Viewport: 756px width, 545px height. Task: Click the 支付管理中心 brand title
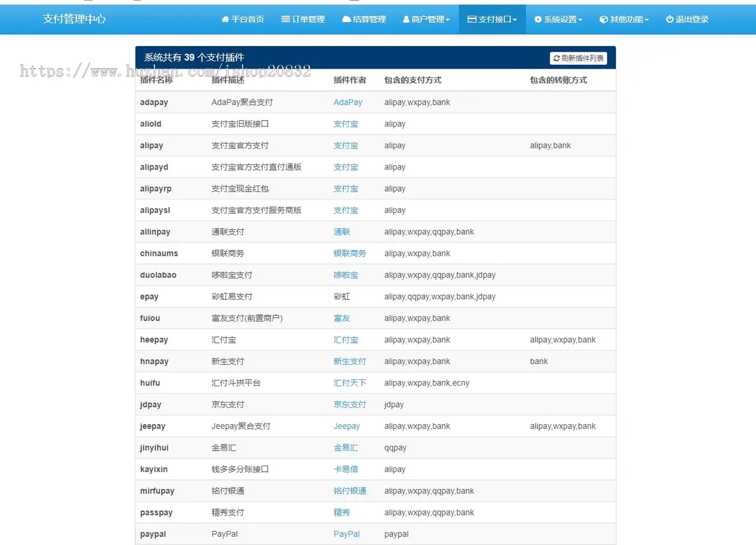74,19
